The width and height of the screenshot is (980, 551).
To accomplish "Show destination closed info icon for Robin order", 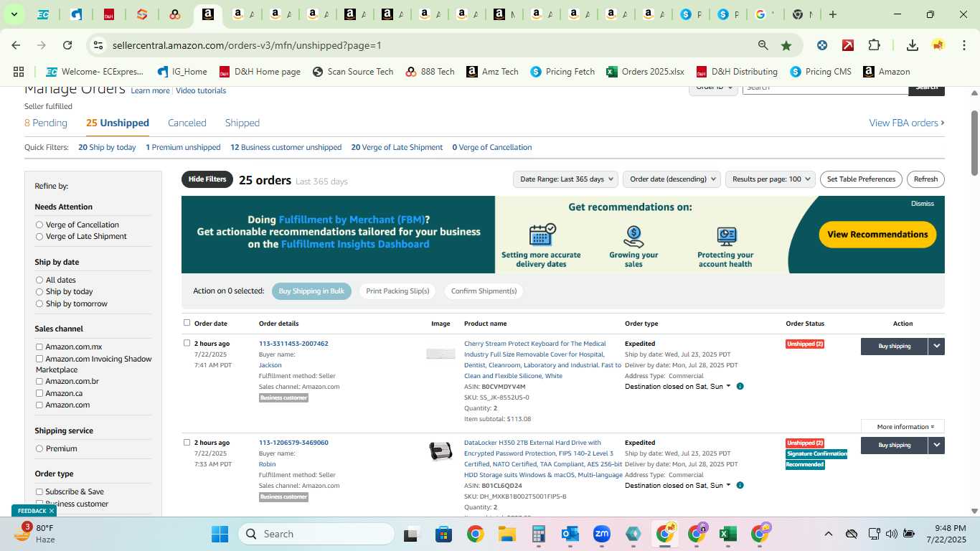I will click(740, 485).
